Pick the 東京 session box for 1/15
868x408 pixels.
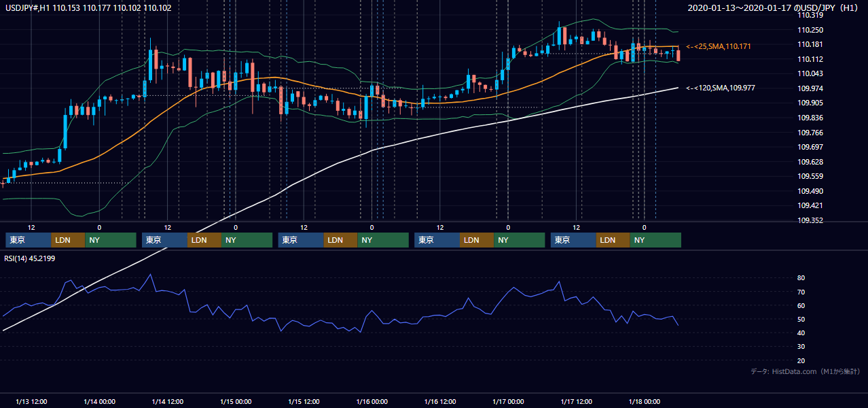tap(301, 240)
